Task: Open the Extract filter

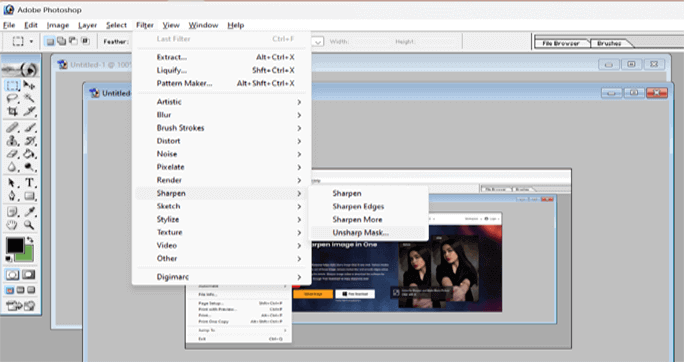Action: pyautogui.click(x=223, y=57)
